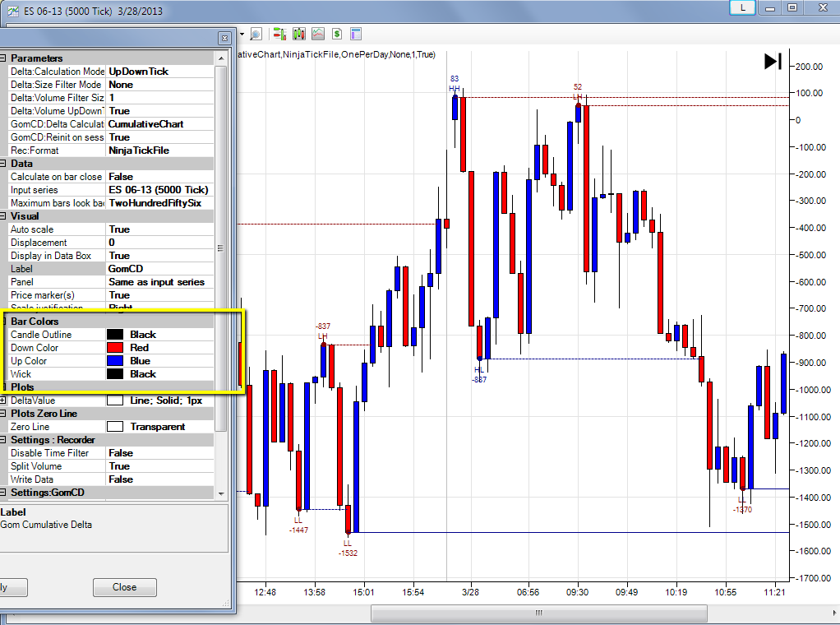Click the zoom magnifier toolbar icon

coord(256,35)
